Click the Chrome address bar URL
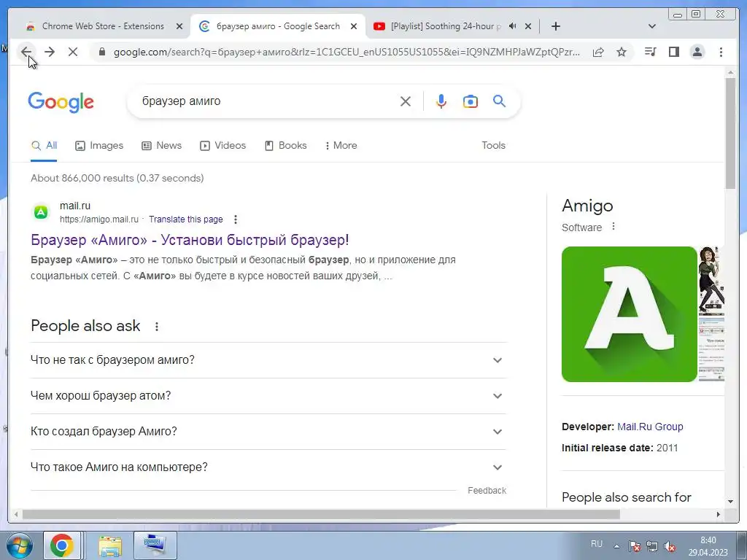This screenshot has height=560, width=747. (x=347, y=52)
